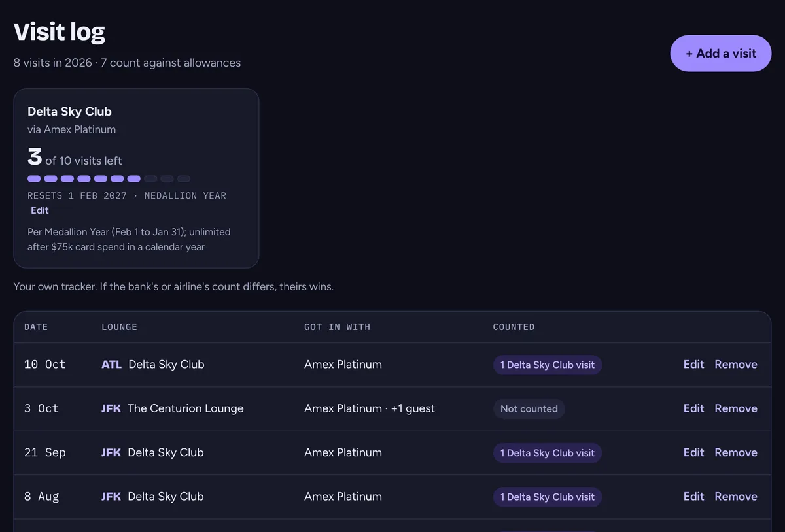Edit the 21 Sep JFK visit
785x532 pixels.
click(693, 452)
